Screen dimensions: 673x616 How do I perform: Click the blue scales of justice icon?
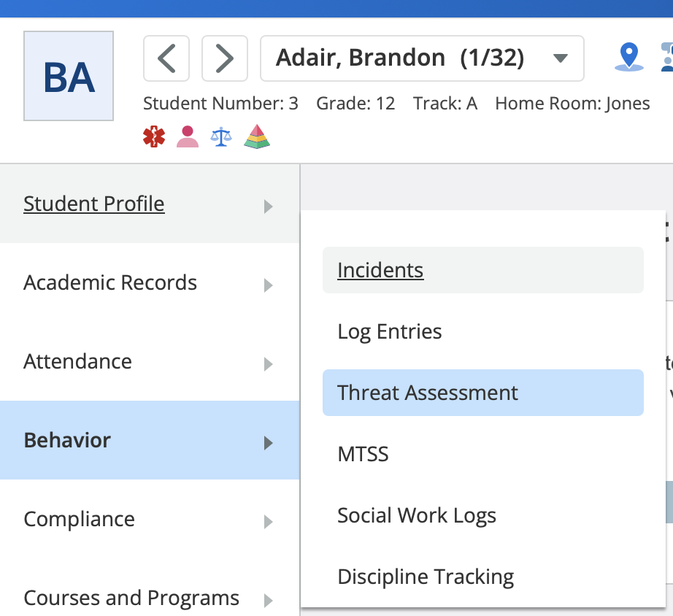221,136
